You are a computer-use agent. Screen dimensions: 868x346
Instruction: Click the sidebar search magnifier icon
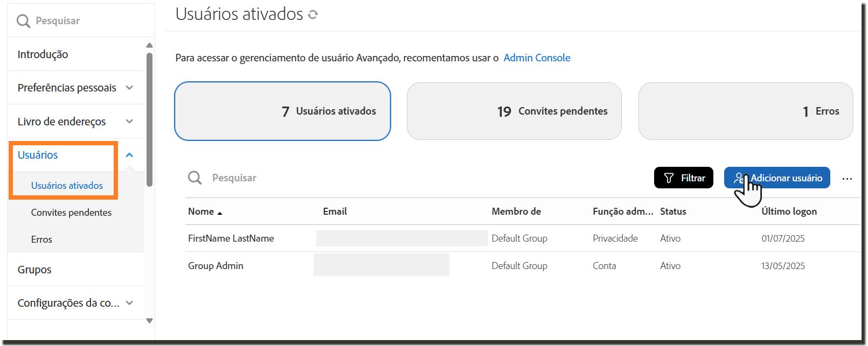point(23,21)
